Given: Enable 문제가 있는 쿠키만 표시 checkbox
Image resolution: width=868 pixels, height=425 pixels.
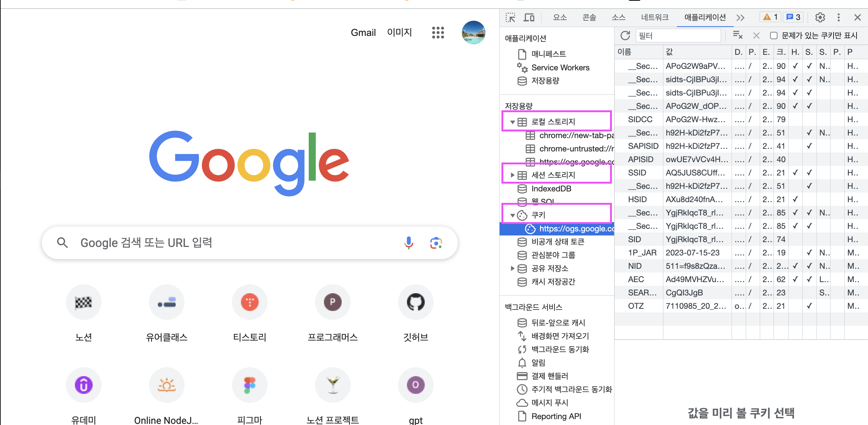Looking at the screenshot, I should click(774, 36).
